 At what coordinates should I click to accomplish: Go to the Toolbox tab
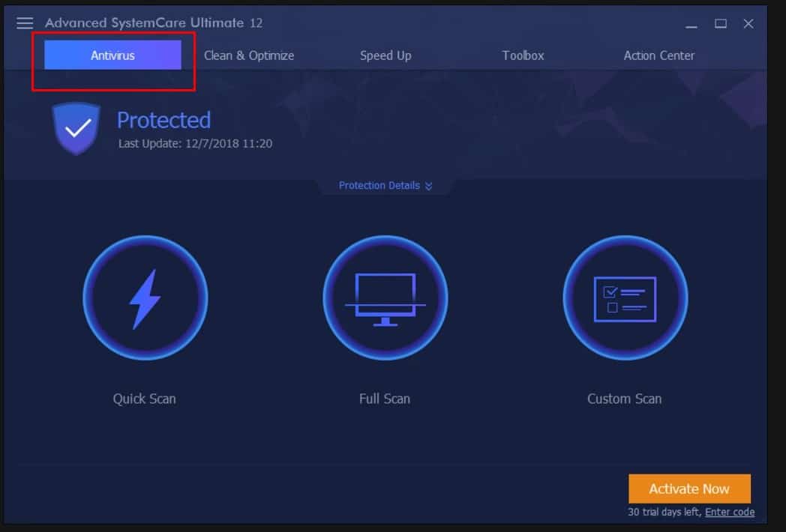click(x=523, y=55)
